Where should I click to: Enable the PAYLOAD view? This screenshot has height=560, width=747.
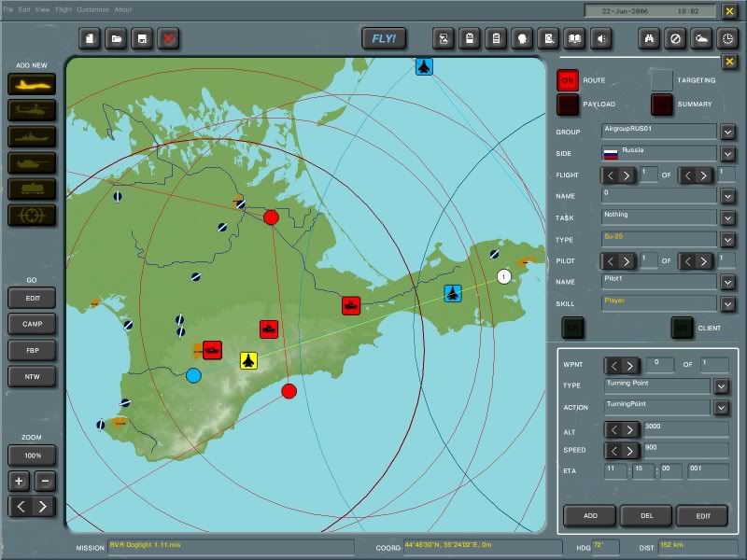570,104
